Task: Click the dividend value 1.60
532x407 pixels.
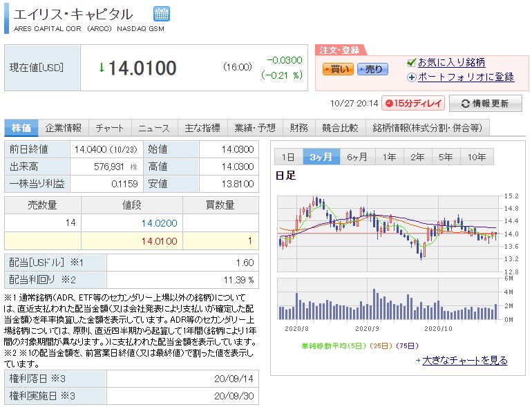Action: [245, 263]
